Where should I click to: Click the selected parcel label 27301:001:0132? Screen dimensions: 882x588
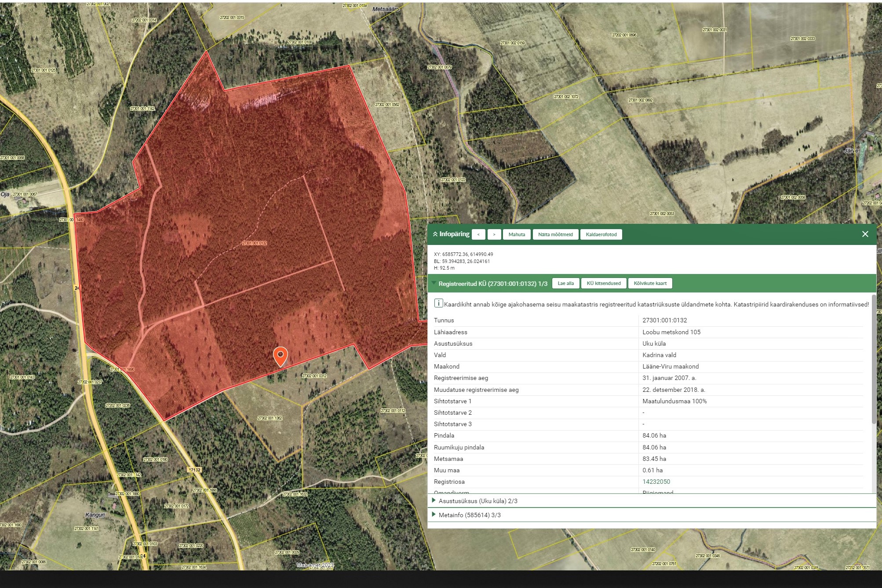tap(255, 243)
